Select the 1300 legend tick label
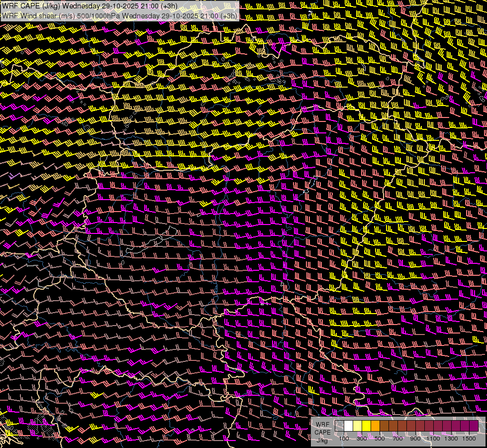This screenshot has height=448, width=487. [452, 439]
